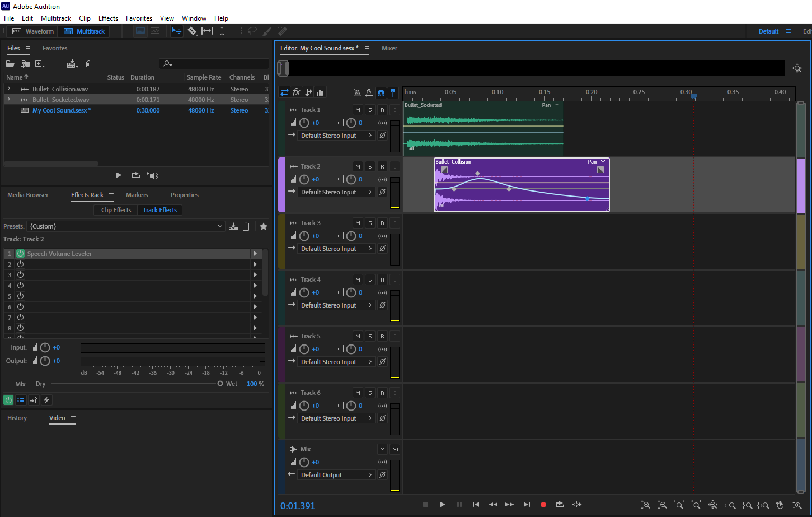Arm Track 3 for record

[x=382, y=223]
